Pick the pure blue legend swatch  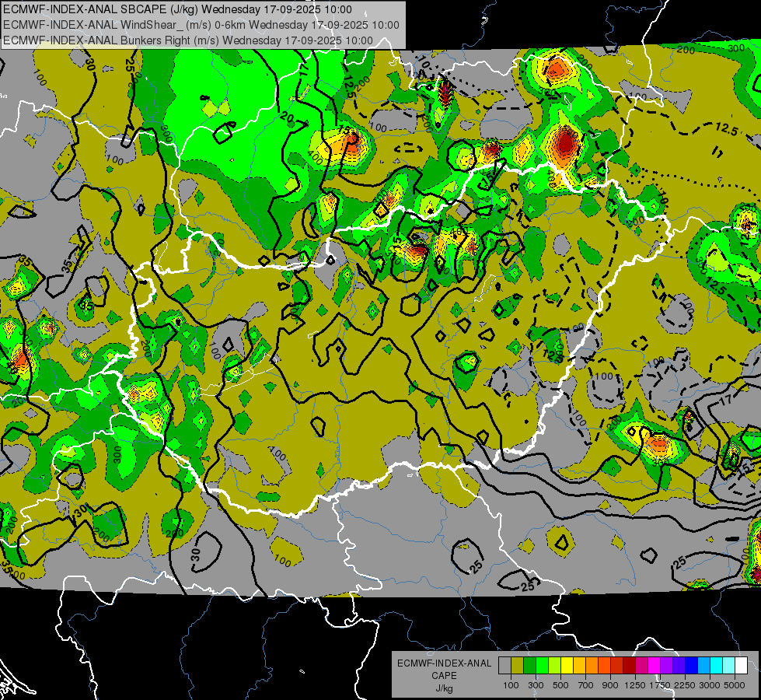691,665
